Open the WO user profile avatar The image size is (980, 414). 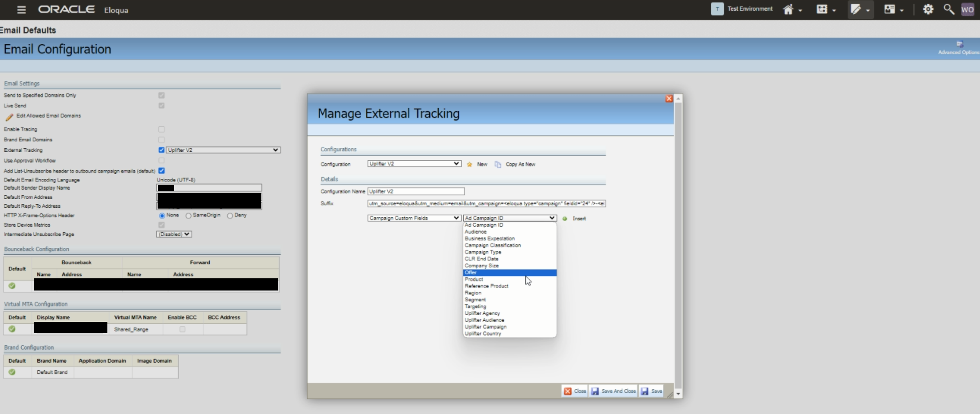tap(968, 9)
